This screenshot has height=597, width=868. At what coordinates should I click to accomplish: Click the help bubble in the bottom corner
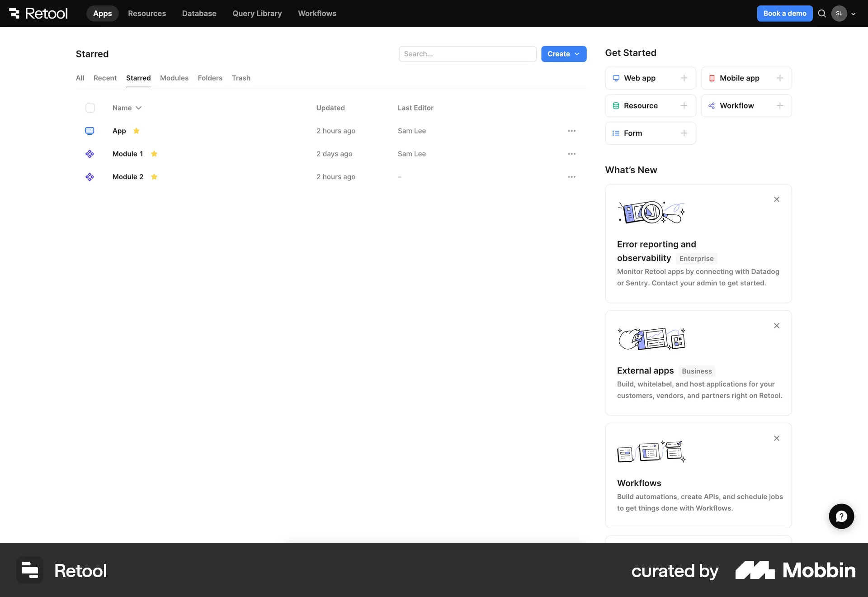pyautogui.click(x=841, y=516)
